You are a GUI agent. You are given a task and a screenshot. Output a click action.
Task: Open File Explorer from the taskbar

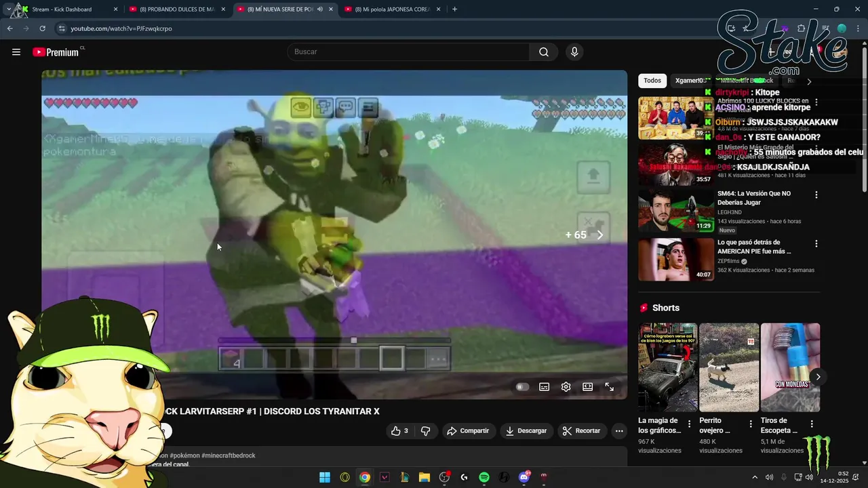[x=425, y=477]
